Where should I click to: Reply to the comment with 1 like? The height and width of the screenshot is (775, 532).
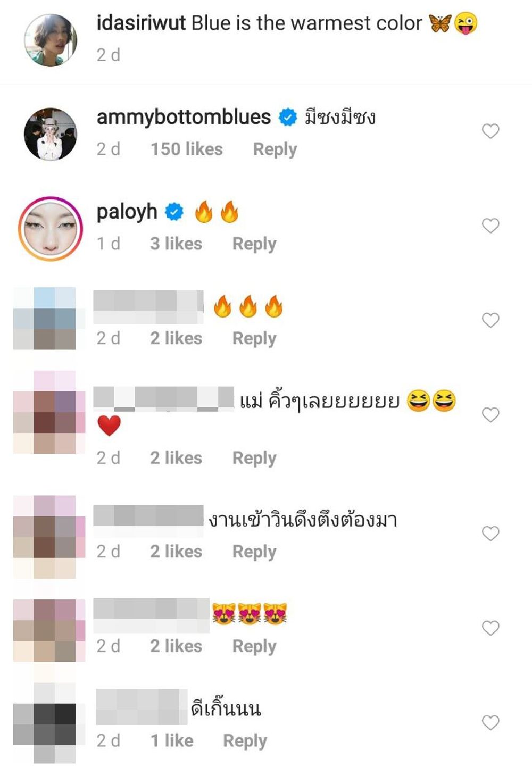coord(245,741)
